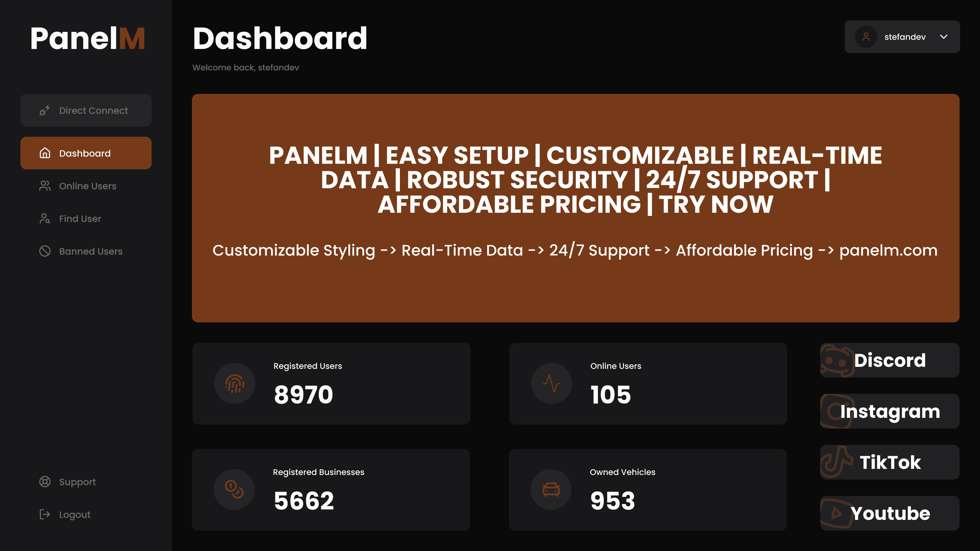Screen dimensions: 980x551
Task: Click the home icon in Dashboard item
Action: pos(45,153)
